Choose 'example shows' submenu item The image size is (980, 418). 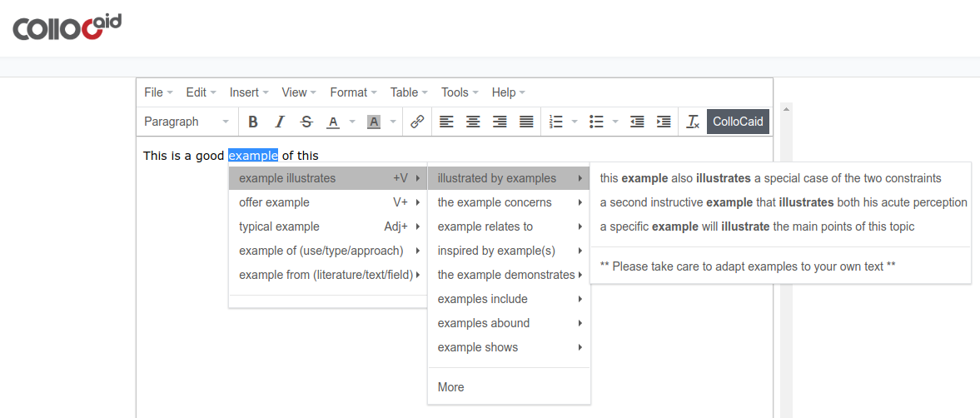(x=509, y=346)
